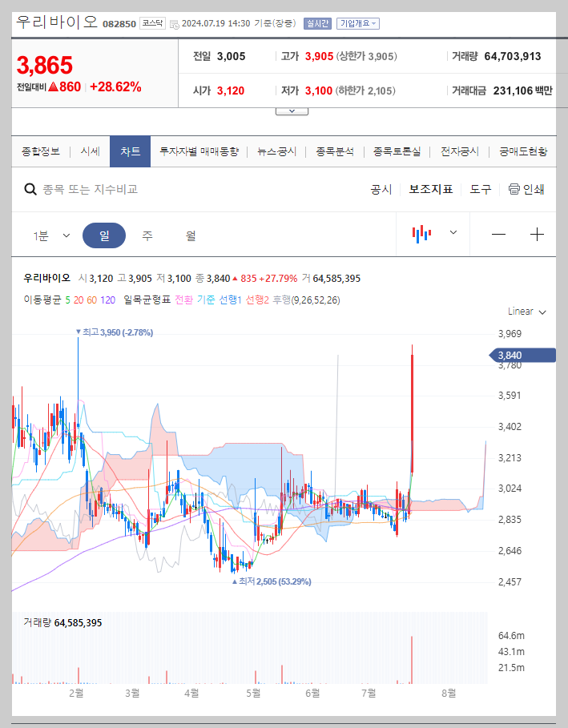This screenshot has height=728, width=568.
Task: Click the printer icon next to 인쇄
Action: [514, 189]
